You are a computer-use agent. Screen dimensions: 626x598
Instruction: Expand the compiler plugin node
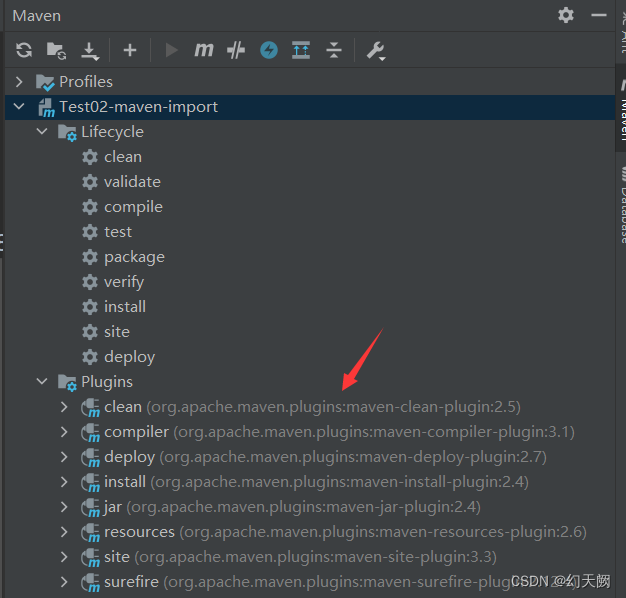pyautogui.click(x=64, y=432)
